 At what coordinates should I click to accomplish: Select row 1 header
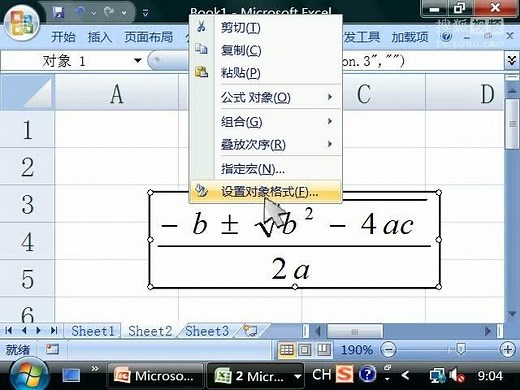coord(27,129)
